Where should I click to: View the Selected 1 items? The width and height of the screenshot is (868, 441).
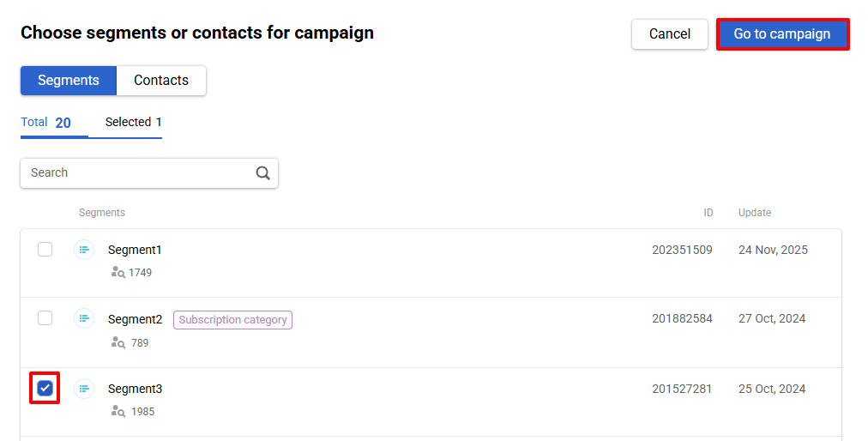click(x=133, y=123)
